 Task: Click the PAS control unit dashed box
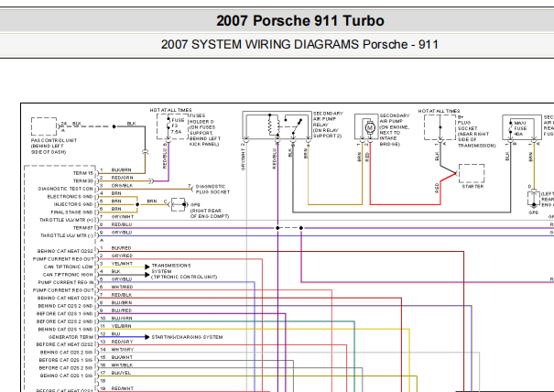click(44, 126)
